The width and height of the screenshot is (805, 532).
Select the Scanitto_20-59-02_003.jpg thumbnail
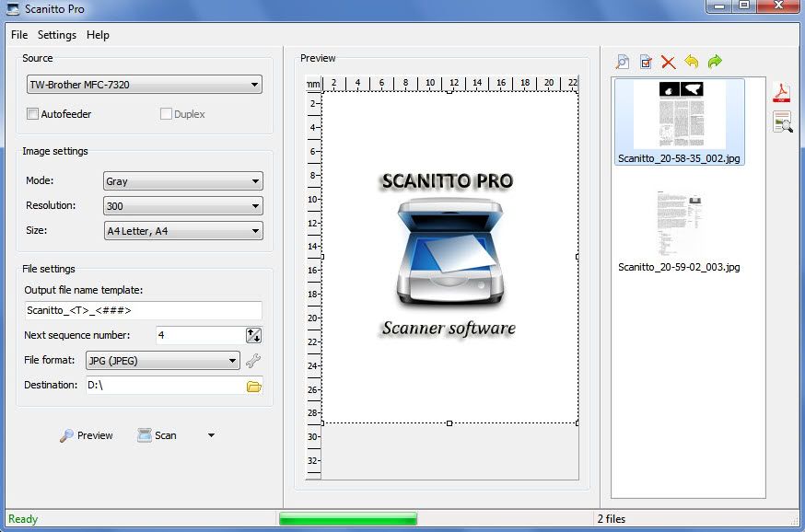click(x=679, y=230)
